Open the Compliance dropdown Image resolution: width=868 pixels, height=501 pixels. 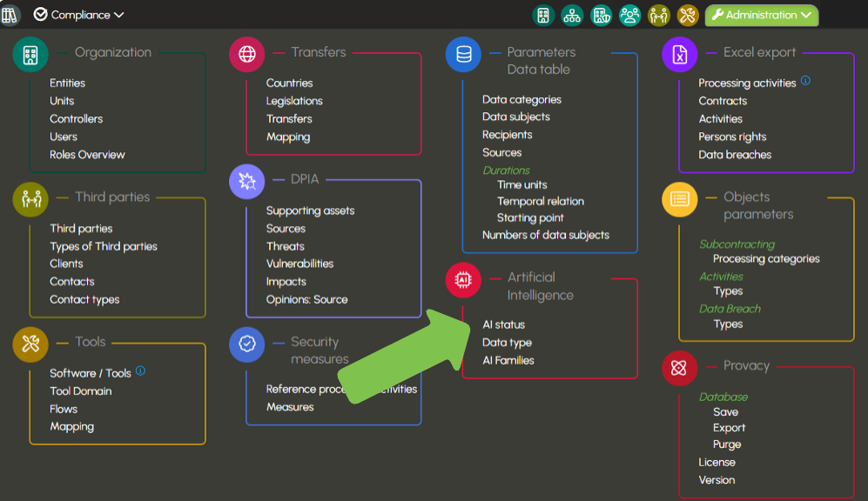78,15
